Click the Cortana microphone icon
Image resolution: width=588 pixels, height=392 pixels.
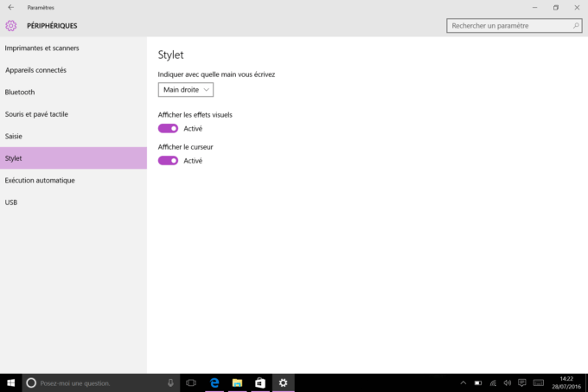[170, 383]
